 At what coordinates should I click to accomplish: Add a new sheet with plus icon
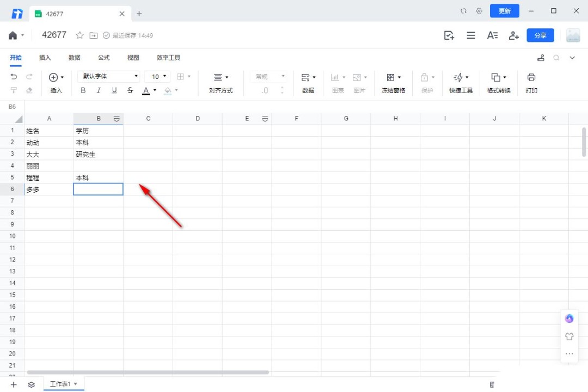coord(14,384)
